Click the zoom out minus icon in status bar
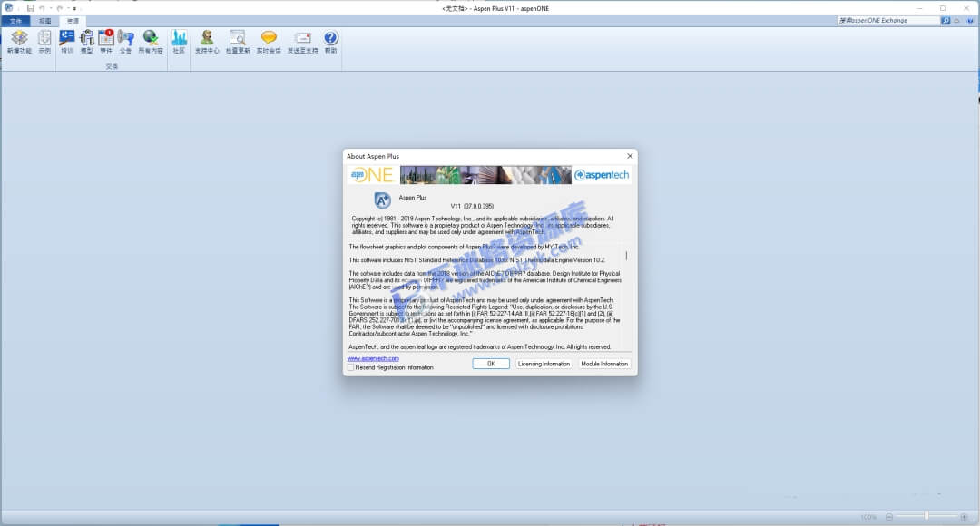Image resolution: width=980 pixels, height=526 pixels. point(888,517)
